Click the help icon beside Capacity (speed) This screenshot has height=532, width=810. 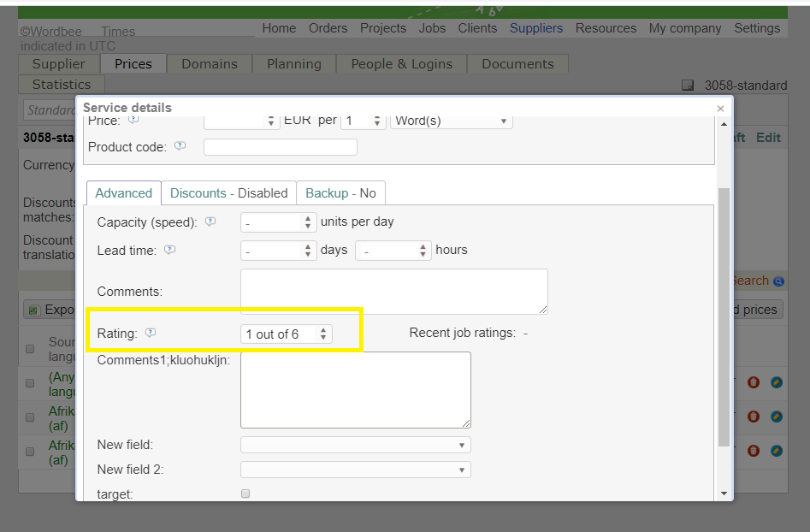(x=210, y=222)
